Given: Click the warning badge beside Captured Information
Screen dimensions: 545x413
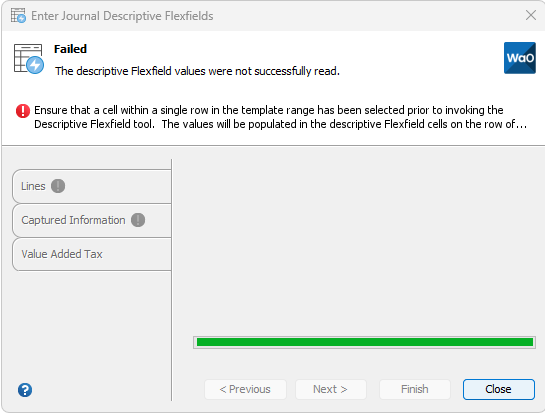Looking at the screenshot, I should click(138, 220).
